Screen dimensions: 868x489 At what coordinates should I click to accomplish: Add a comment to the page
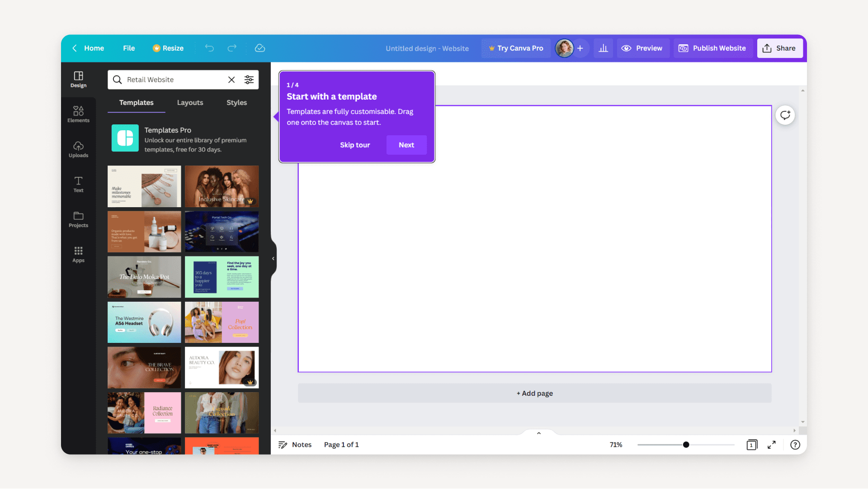(785, 115)
